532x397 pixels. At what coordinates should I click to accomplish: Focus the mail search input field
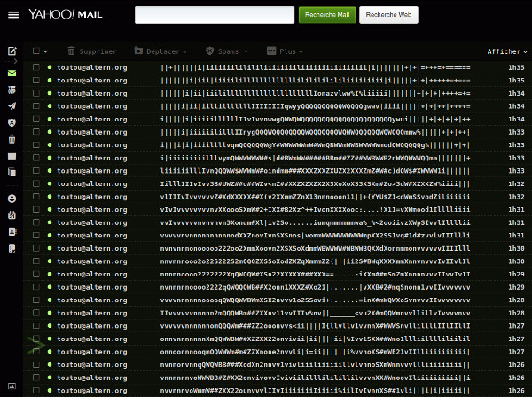[215, 15]
